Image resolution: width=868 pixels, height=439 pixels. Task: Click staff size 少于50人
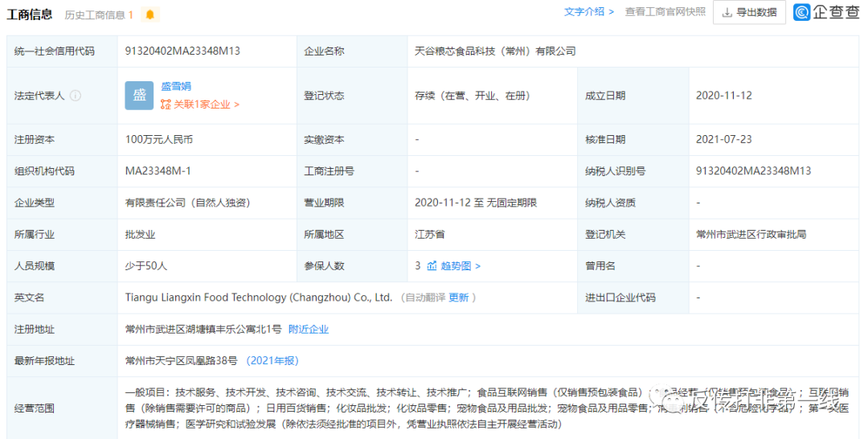[x=146, y=266]
